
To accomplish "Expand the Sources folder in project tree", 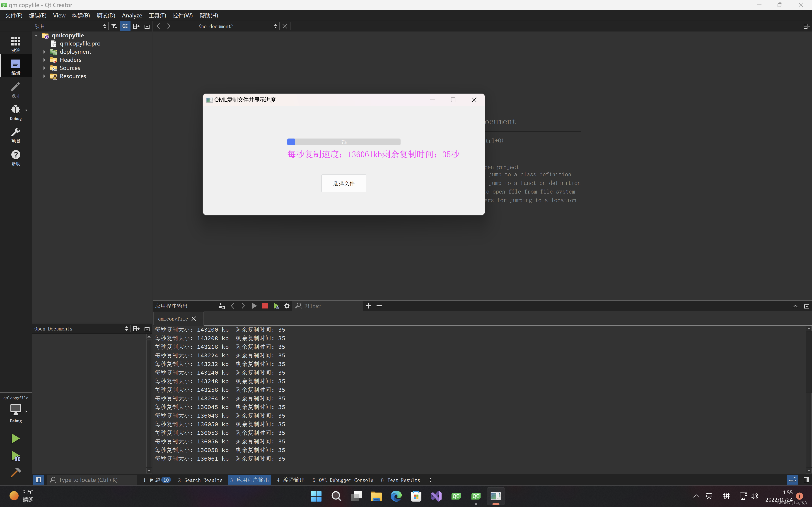I will pos(44,68).
